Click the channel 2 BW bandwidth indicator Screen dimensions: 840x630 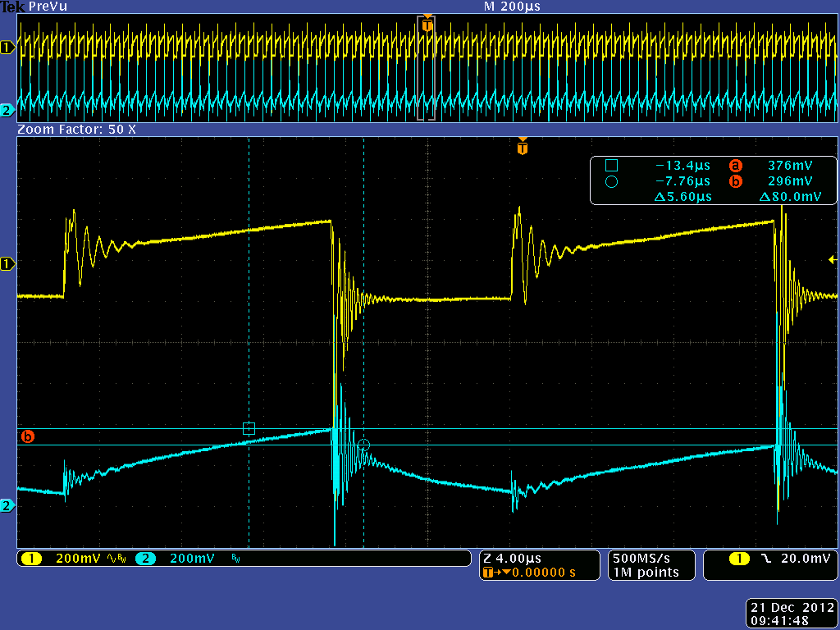coord(235,559)
